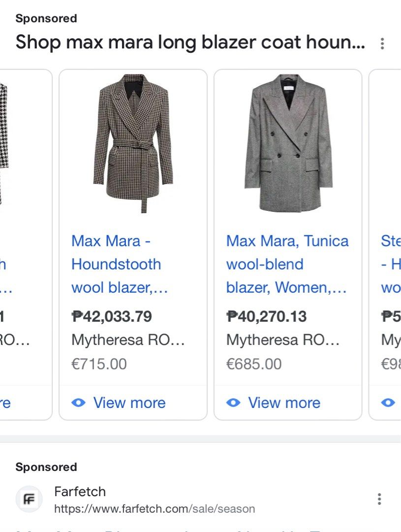Open Max Mara, Tunica wool-blend blazer link
401x532 pixels.
tap(287, 265)
